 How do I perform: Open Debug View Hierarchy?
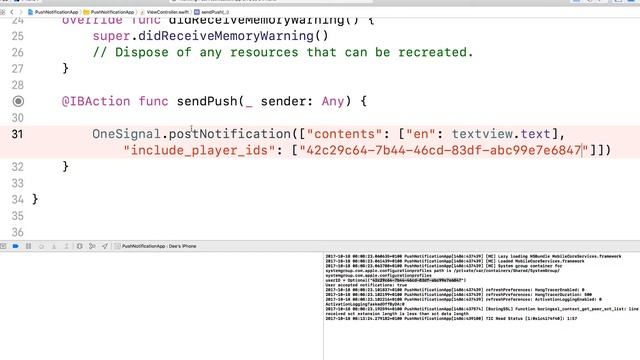(x=80, y=246)
